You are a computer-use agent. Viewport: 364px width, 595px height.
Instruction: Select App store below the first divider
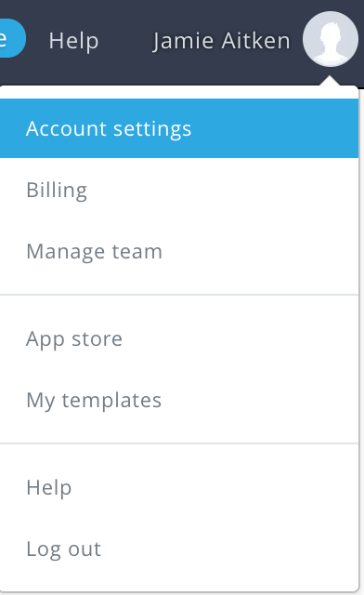point(179,338)
